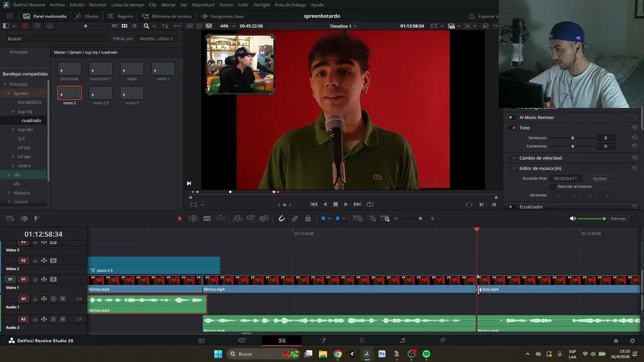This screenshot has height=362, width=644.
Task: Open the Reproducir menu
Action: point(203,5)
